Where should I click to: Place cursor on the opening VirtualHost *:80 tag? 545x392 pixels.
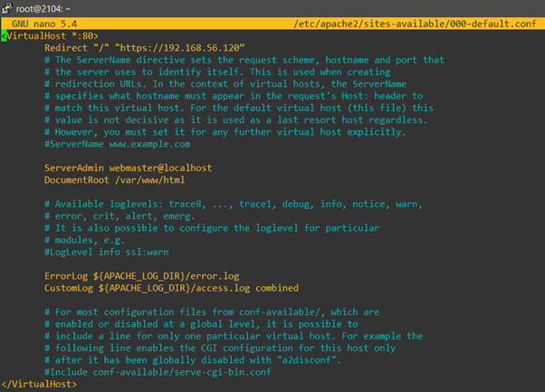tap(43, 35)
